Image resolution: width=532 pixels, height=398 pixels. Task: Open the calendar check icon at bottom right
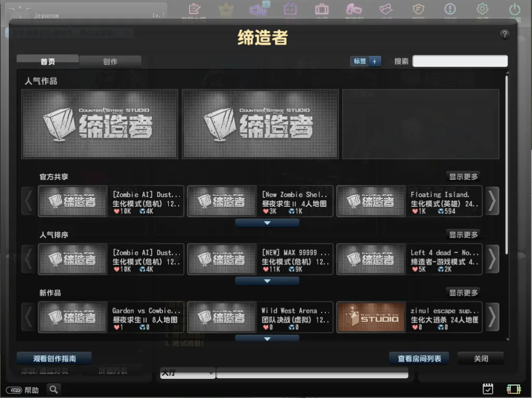[487, 389]
